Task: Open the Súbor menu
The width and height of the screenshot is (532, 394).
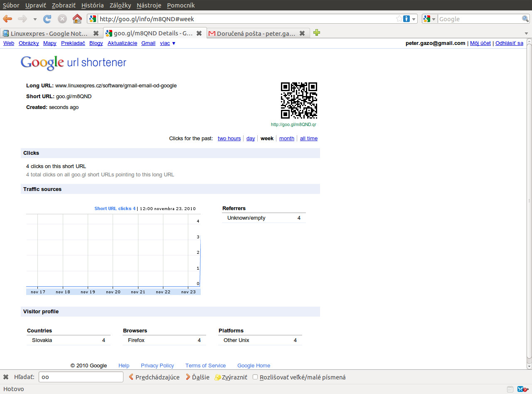Action: [11, 5]
